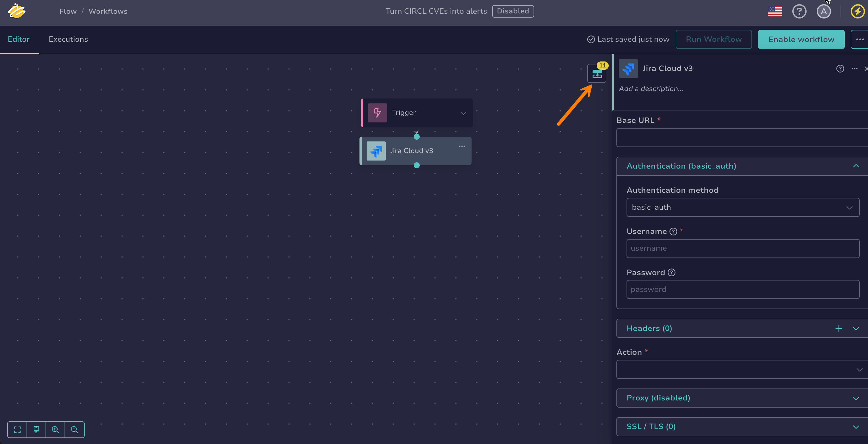
Task: Open the notifications inbox with badge 11
Action: 597,73
